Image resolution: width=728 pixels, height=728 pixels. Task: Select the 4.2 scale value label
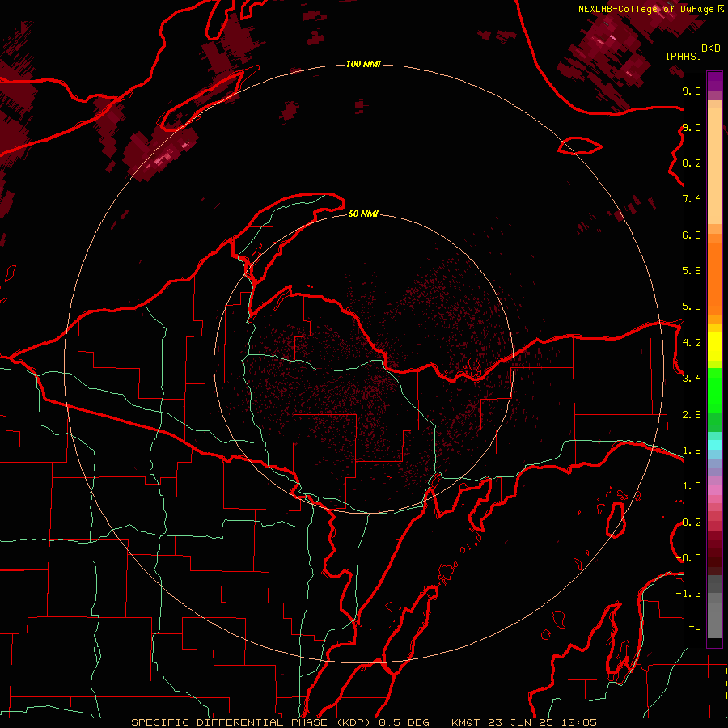(x=692, y=343)
